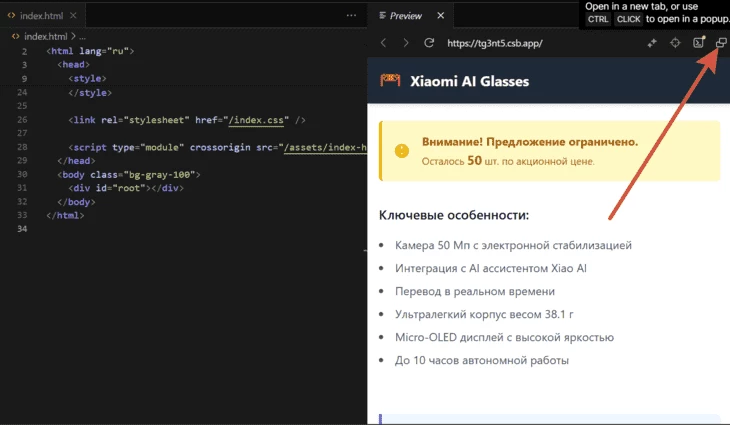Click the text 'Внимание! Предложение ограничено.'
The width and height of the screenshot is (730, 425).
point(530,142)
